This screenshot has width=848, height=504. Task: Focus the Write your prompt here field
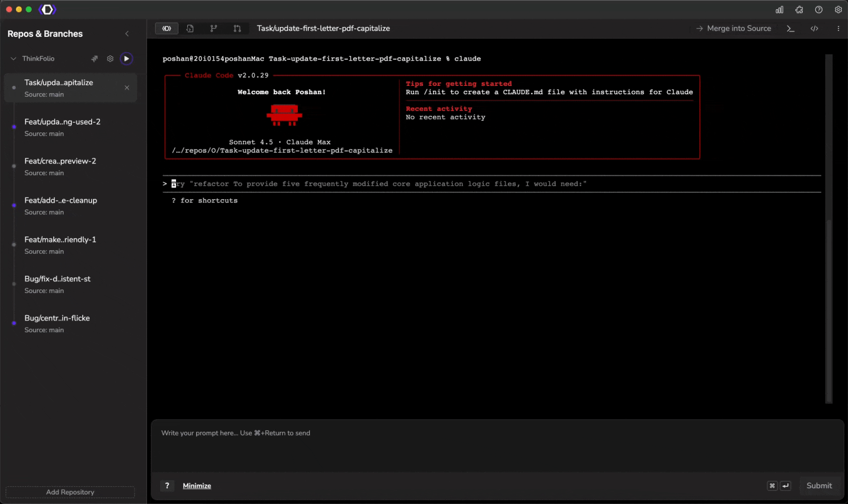tap(497, 446)
